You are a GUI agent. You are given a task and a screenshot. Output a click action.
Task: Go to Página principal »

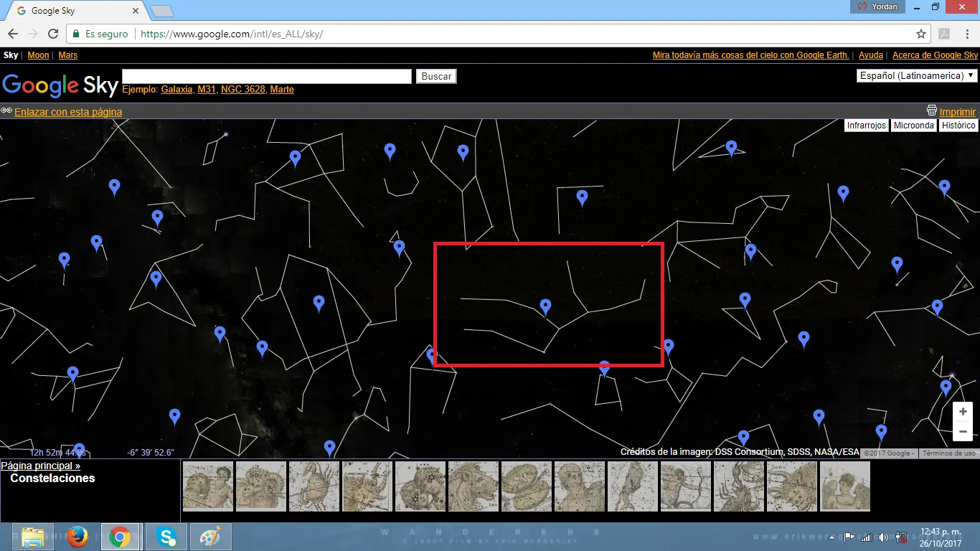[41, 466]
